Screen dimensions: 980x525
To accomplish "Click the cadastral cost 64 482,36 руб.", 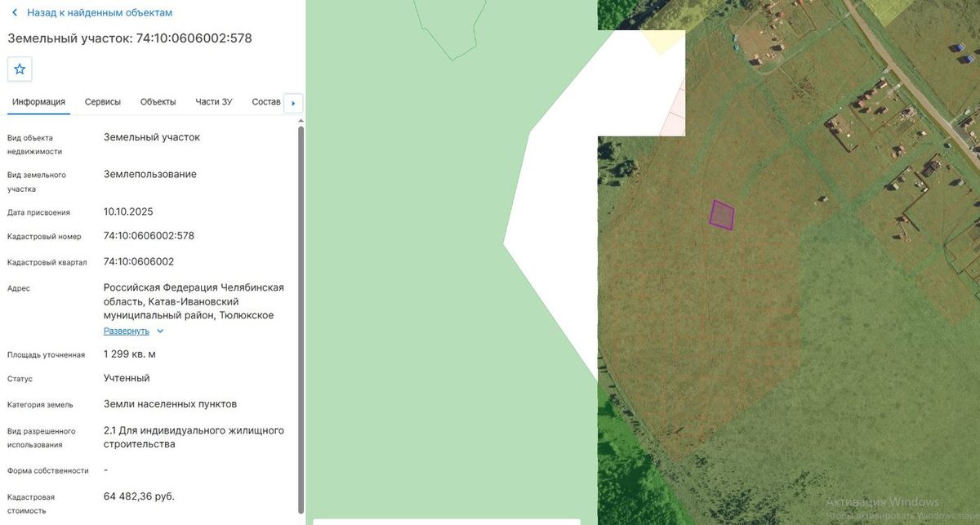I will [139, 496].
